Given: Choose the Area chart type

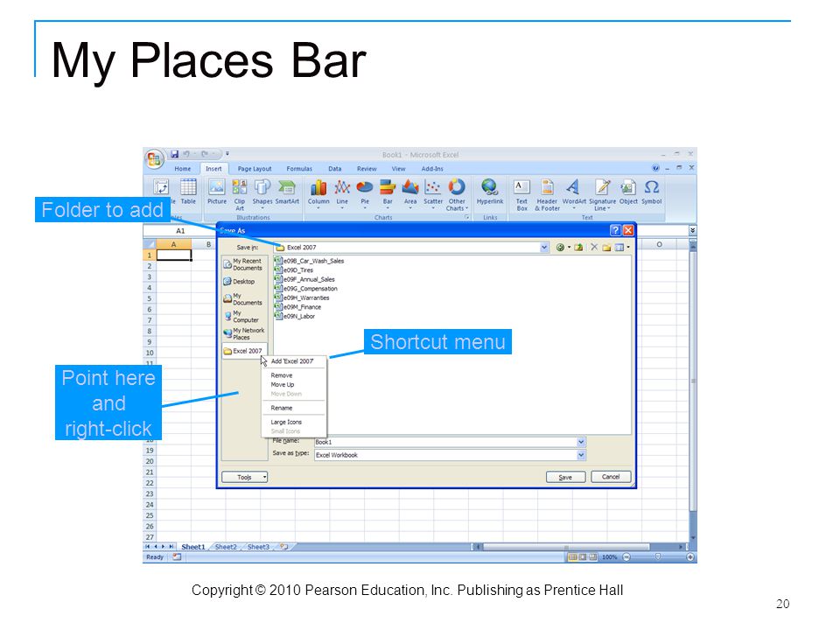Looking at the screenshot, I should pyautogui.click(x=409, y=192).
